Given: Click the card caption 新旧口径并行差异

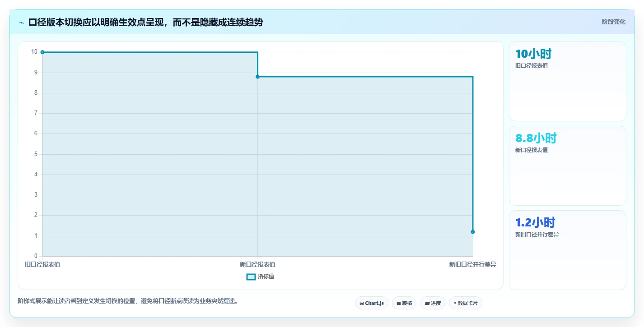Looking at the screenshot, I should [537, 235].
